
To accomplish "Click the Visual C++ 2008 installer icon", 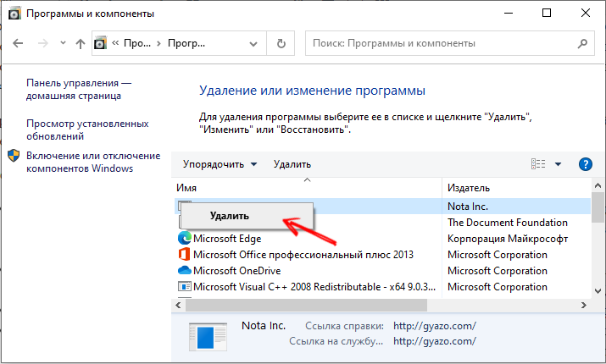I will (x=185, y=286).
